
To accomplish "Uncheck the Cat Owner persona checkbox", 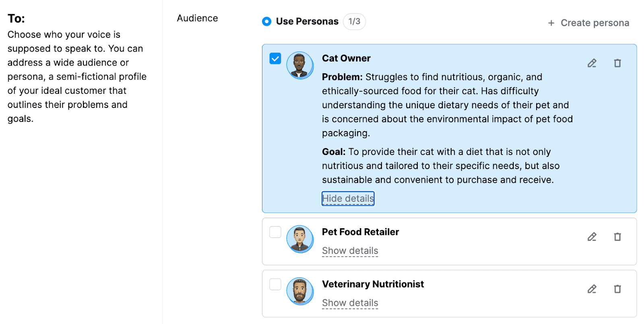I will pyautogui.click(x=275, y=58).
